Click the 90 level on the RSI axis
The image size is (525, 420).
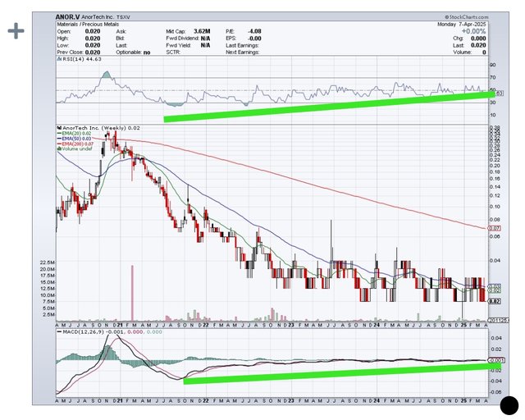pyautogui.click(x=492, y=65)
